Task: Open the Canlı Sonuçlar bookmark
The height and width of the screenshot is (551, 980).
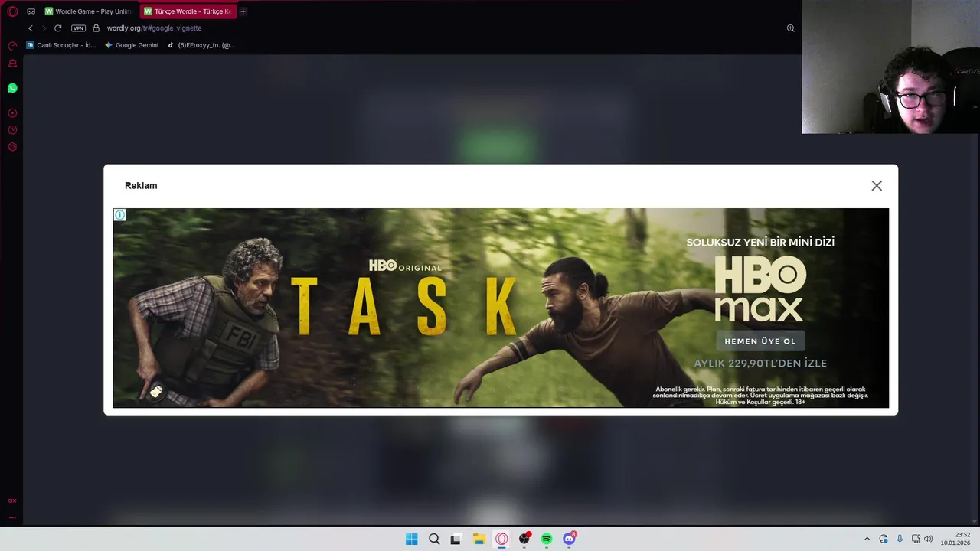Action: point(61,45)
